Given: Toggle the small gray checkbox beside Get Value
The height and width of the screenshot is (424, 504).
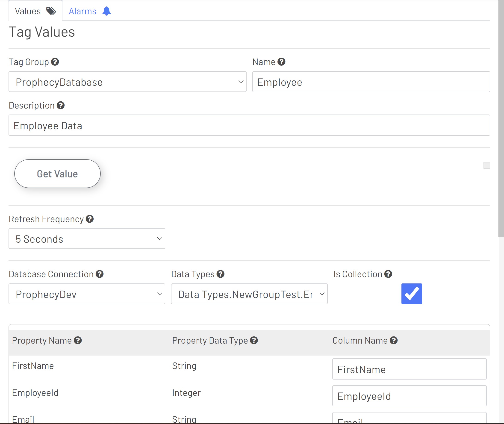Looking at the screenshot, I should 486,165.
